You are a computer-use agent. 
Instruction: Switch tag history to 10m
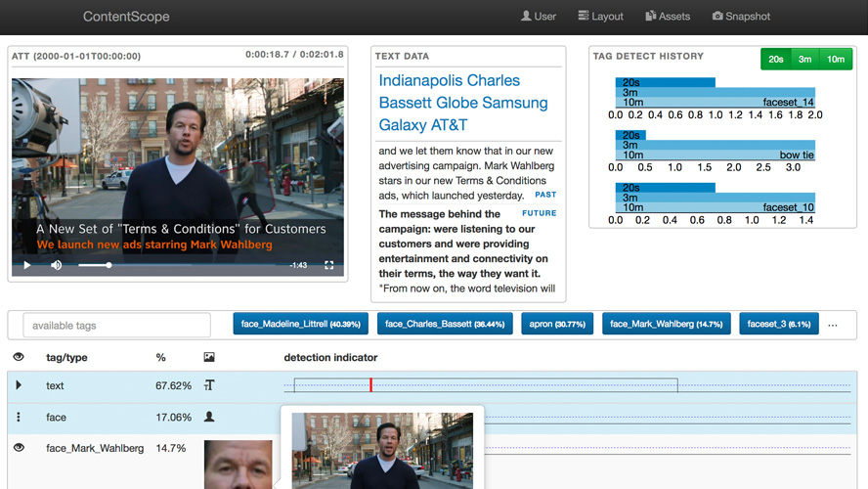pyautogui.click(x=836, y=59)
